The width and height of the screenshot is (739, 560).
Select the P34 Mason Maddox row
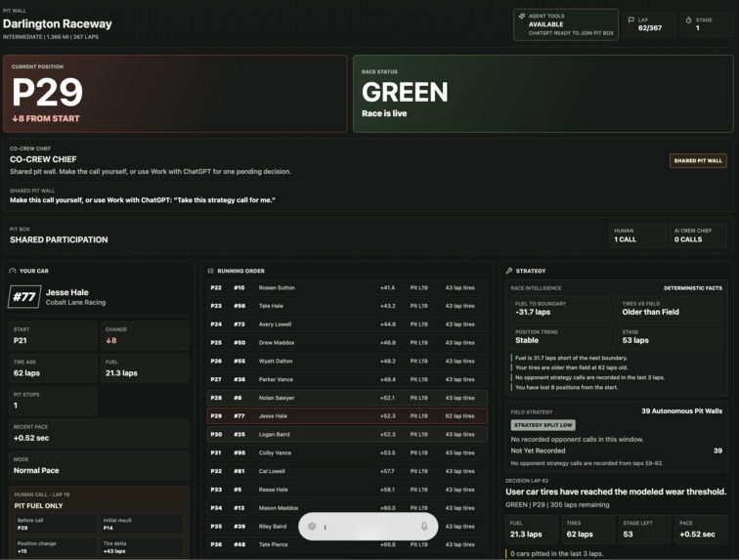[x=347, y=508]
